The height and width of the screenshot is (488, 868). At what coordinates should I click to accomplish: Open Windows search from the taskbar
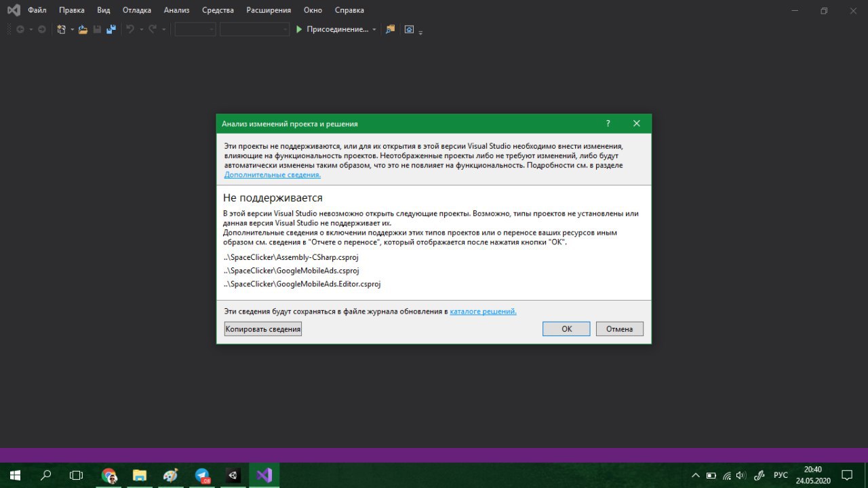click(45, 475)
